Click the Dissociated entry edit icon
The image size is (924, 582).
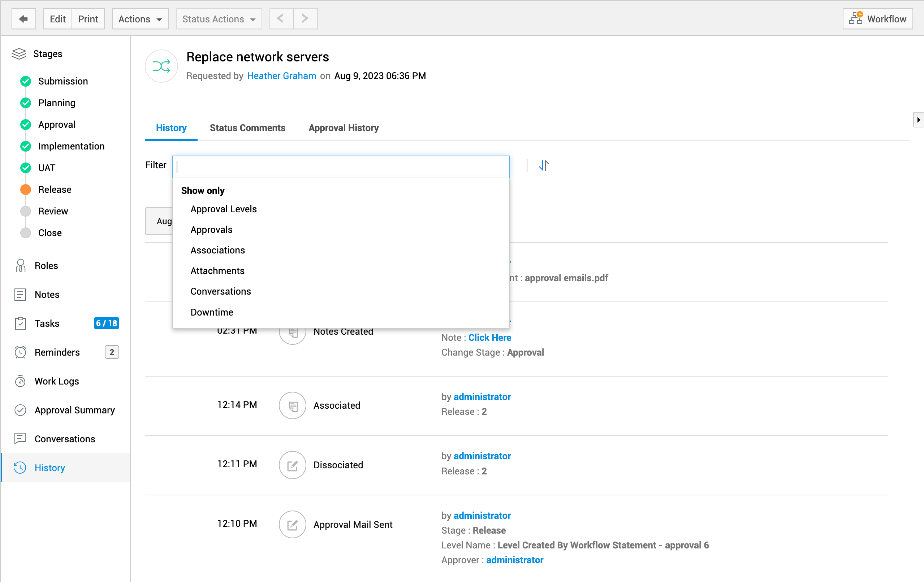point(292,465)
